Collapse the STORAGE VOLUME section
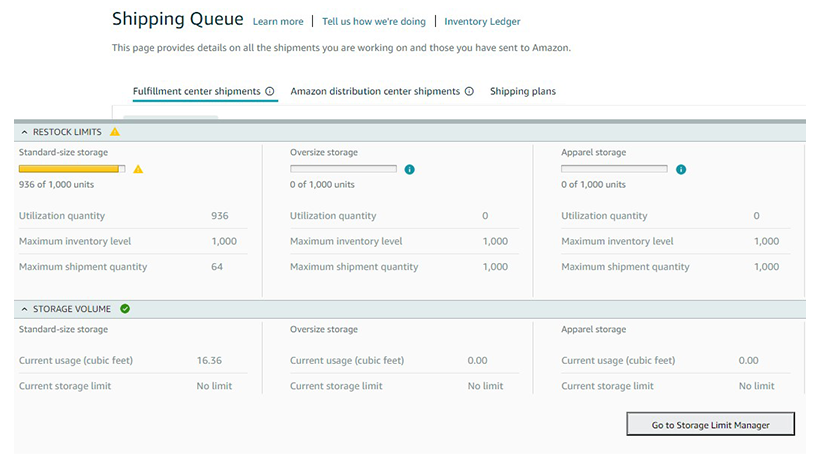Screen dimensions: 820x462 pyautogui.click(x=25, y=309)
